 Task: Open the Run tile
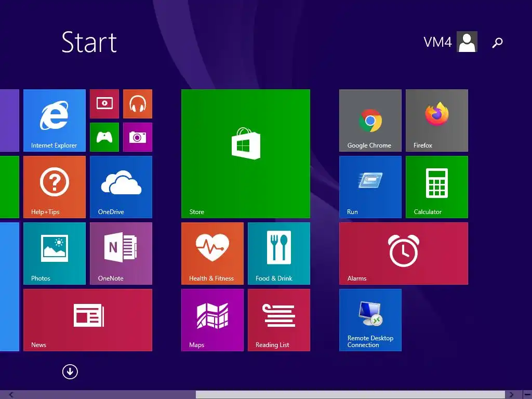(x=370, y=187)
